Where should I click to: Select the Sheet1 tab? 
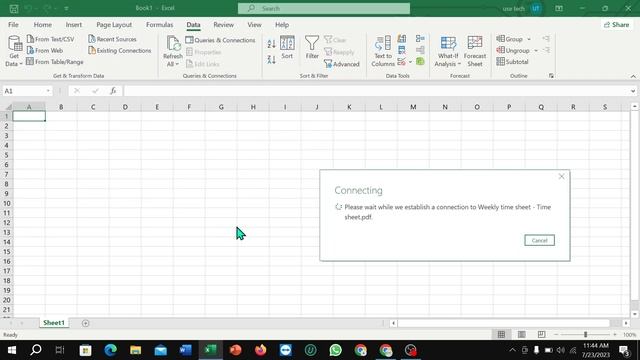pyautogui.click(x=54, y=323)
